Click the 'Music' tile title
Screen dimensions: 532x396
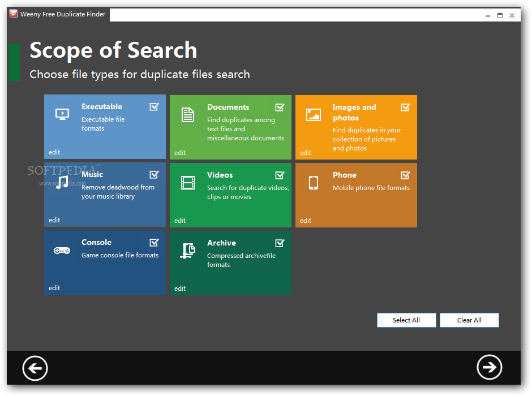click(x=92, y=174)
